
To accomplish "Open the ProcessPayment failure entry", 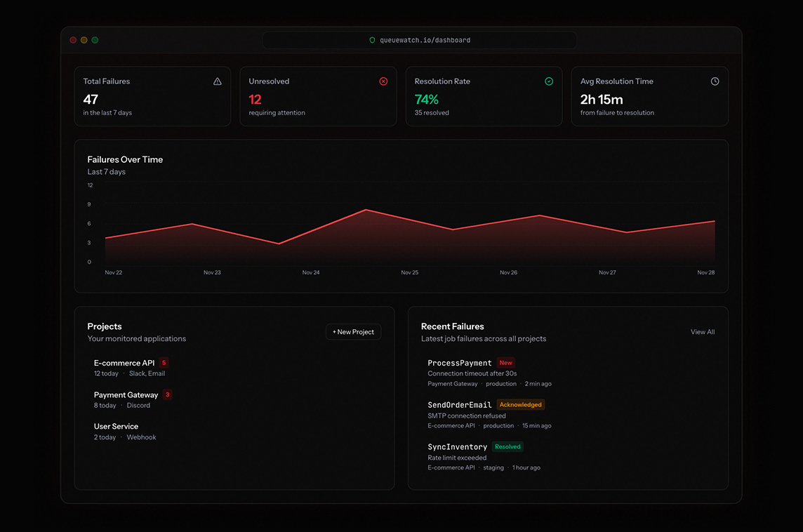I will click(460, 364).
